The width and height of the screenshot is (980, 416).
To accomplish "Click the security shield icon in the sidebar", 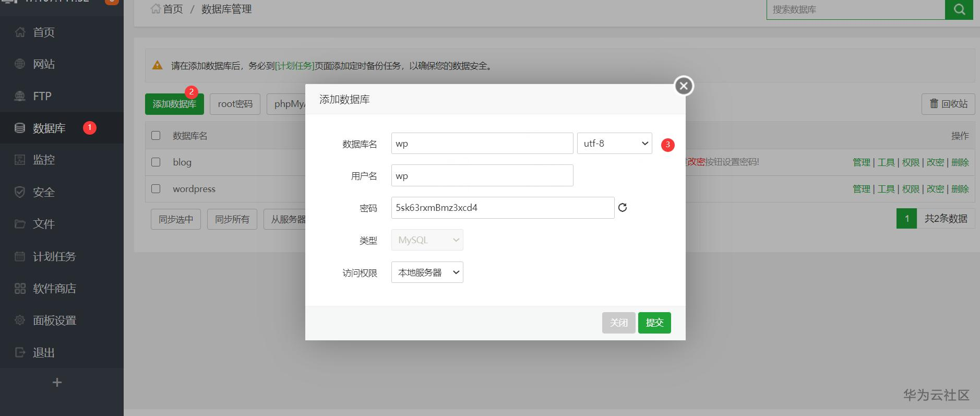I will click(20, 192).
